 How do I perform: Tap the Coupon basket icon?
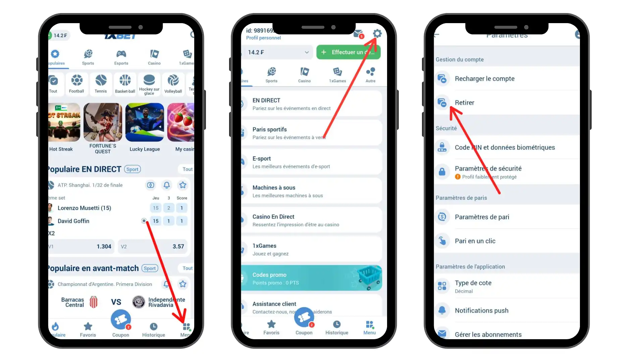point(120,320)
